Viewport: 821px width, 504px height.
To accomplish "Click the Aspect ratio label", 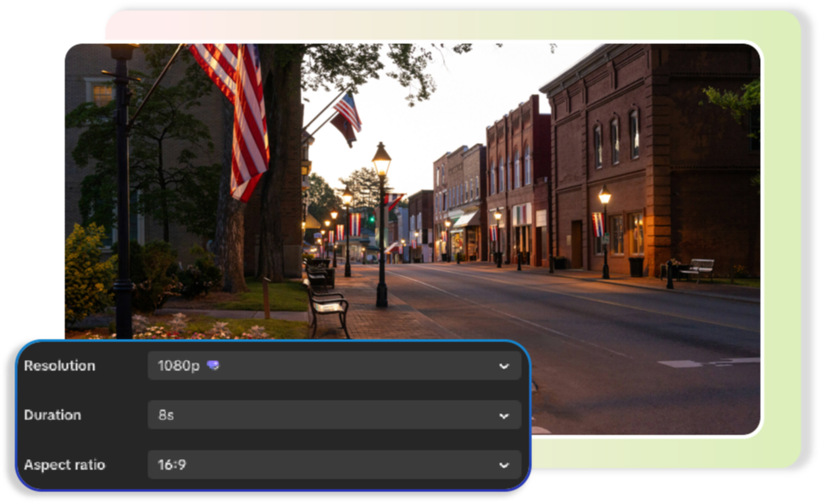I will [x=64, y=465].
